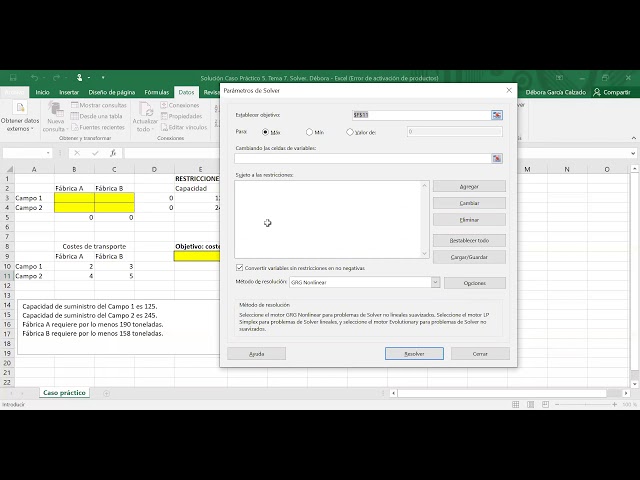
Task: Click the Nueva consulta icon
Action: tap(55, 109)
